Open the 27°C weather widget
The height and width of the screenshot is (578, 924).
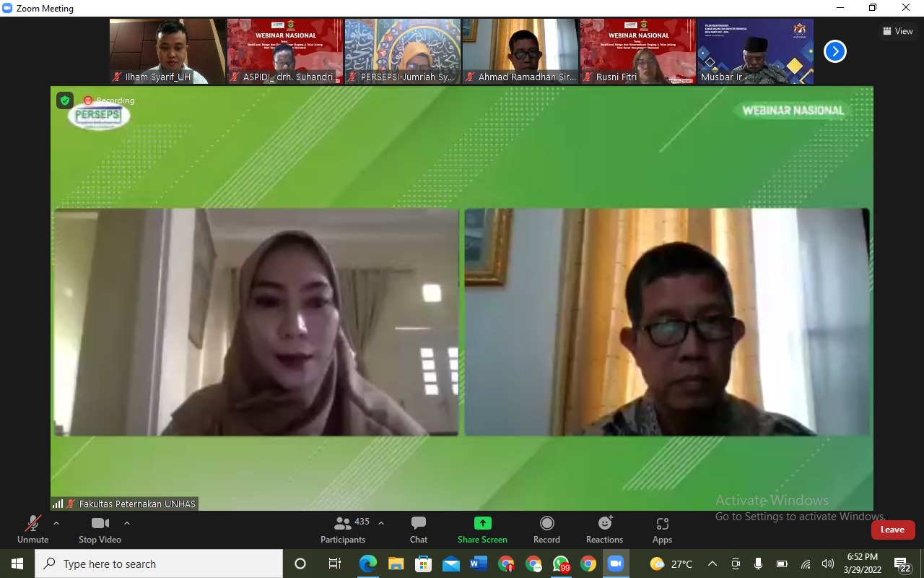(x=671, y=564)
